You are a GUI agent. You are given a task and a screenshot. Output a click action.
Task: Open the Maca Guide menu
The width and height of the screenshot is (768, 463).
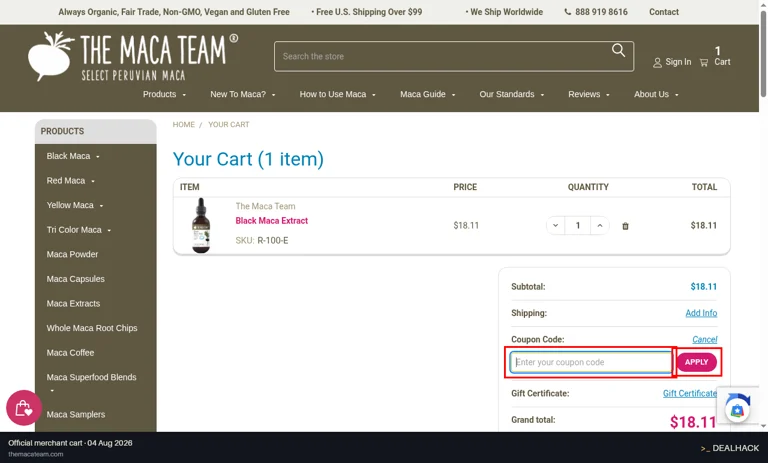tap(428, 94)
